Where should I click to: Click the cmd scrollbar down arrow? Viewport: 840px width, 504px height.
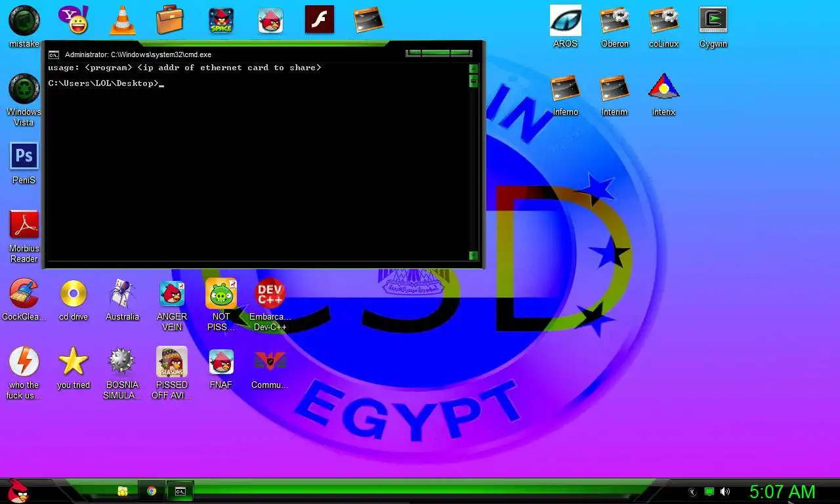473,255
